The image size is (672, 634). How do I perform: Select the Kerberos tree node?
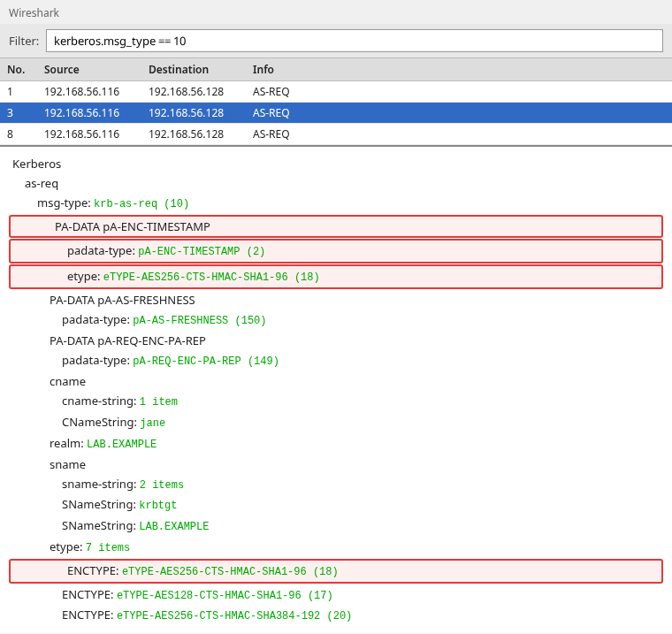(x=37, y=164)
